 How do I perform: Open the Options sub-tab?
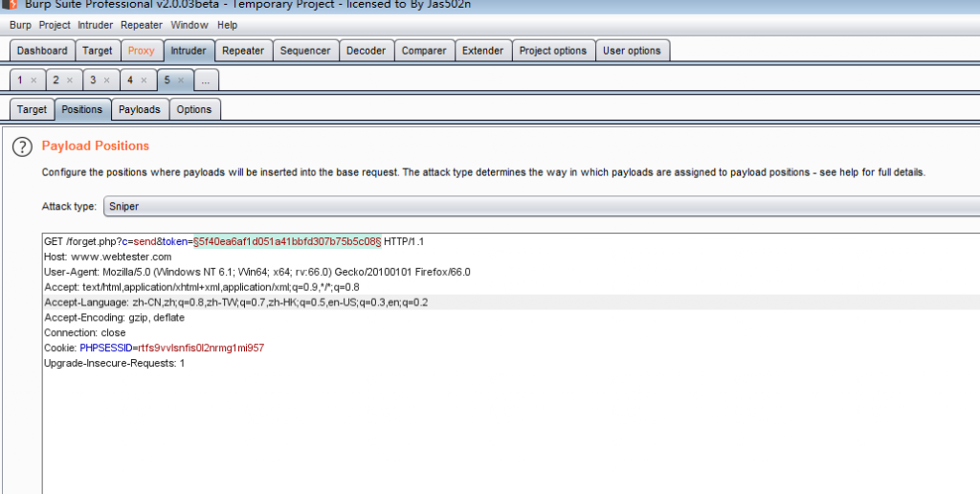pos(194,109)
